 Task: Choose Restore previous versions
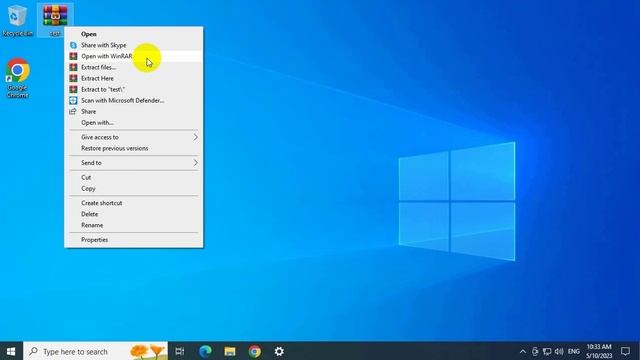click(134, 148)
